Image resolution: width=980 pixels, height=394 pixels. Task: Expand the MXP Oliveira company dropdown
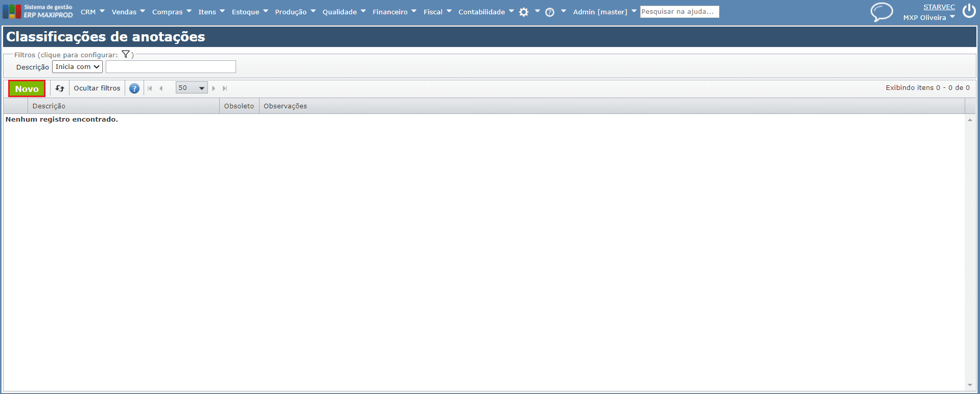point(929,17)
